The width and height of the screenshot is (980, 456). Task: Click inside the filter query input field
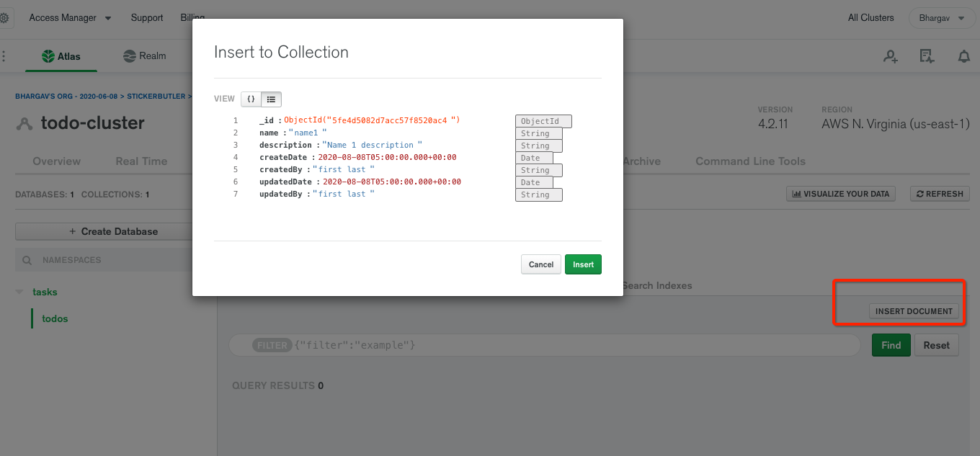504,345
